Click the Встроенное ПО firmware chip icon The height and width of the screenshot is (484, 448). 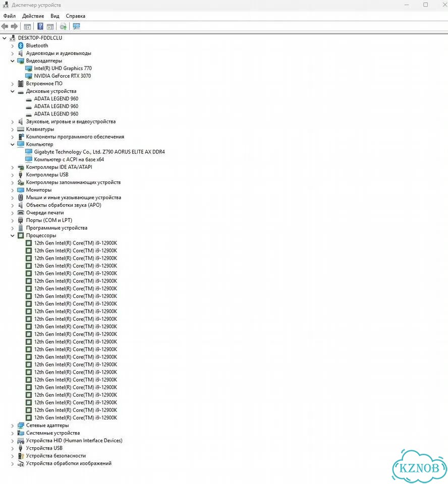(21, 84)
